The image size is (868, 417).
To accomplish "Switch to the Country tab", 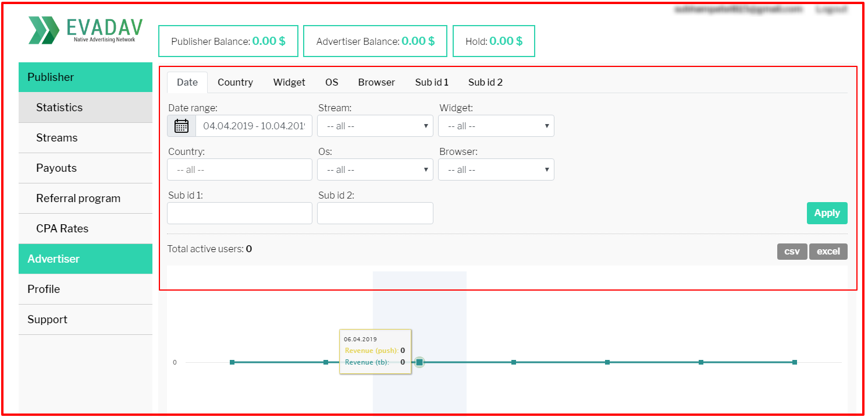I will coord(235,82).
